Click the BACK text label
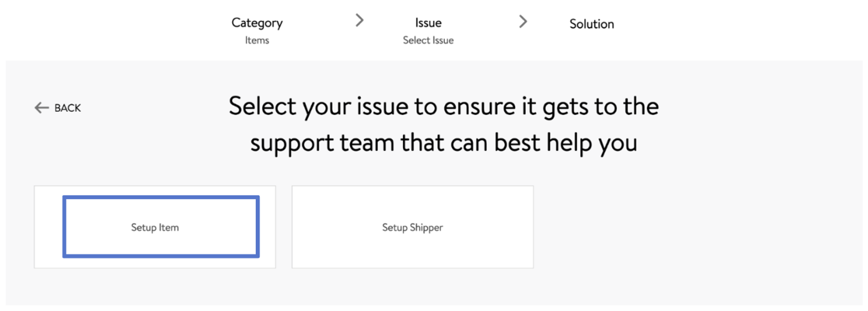868x311 pixels. [x=68, y=108]
